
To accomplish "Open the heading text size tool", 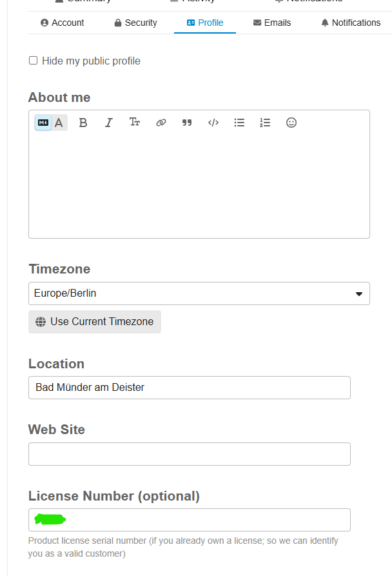I will pos(135,123).
